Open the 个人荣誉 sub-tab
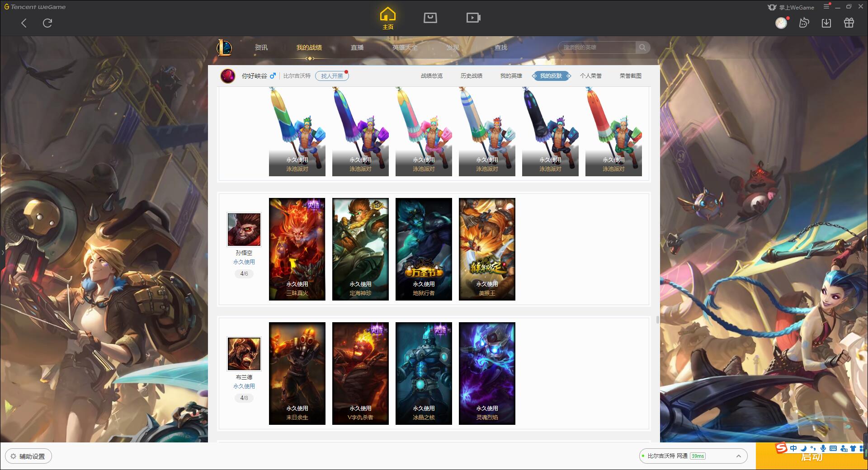Screen dimensions: 868x470 pyautogui.click(x=591, y=76)
